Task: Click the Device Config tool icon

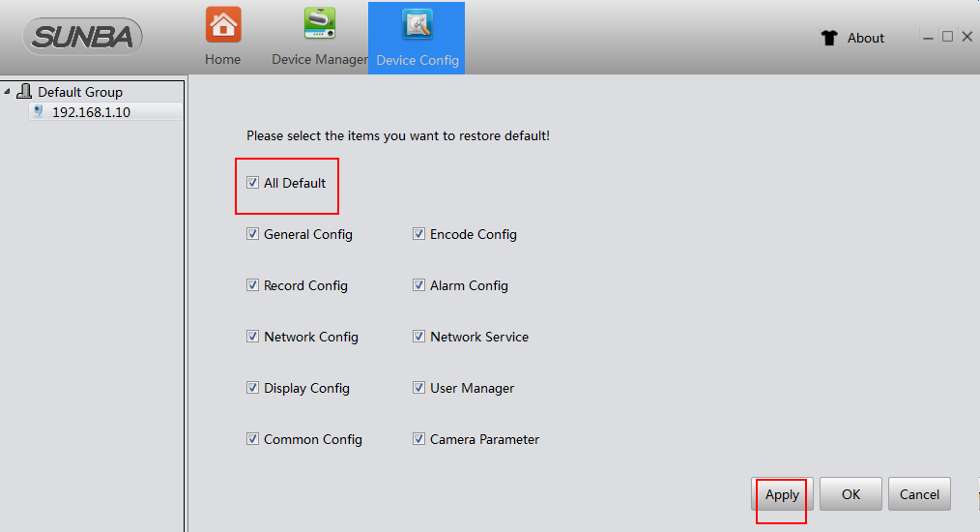Action: click(417, 24)
